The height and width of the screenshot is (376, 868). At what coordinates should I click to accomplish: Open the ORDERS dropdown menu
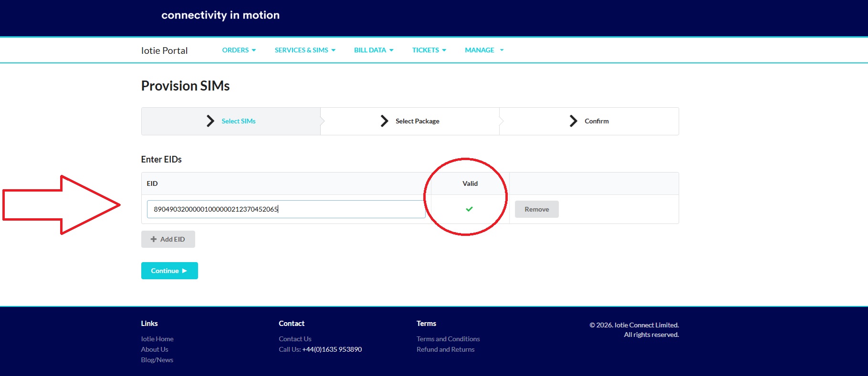(239, 50)
